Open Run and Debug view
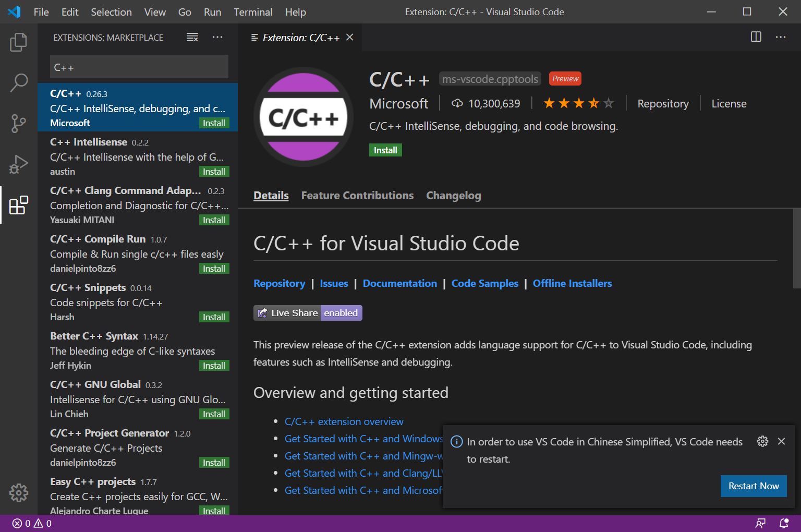This screenshot has width=801, height=532. pos(18,164)
